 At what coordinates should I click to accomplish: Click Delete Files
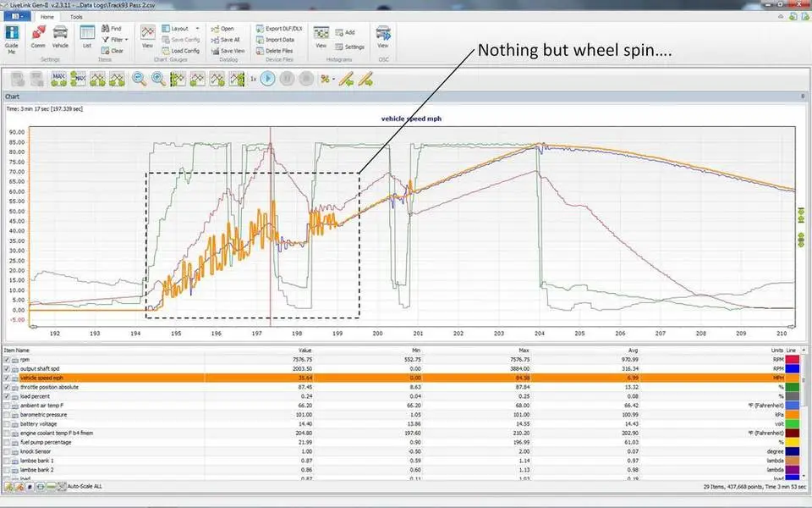[x=274, y=51]
